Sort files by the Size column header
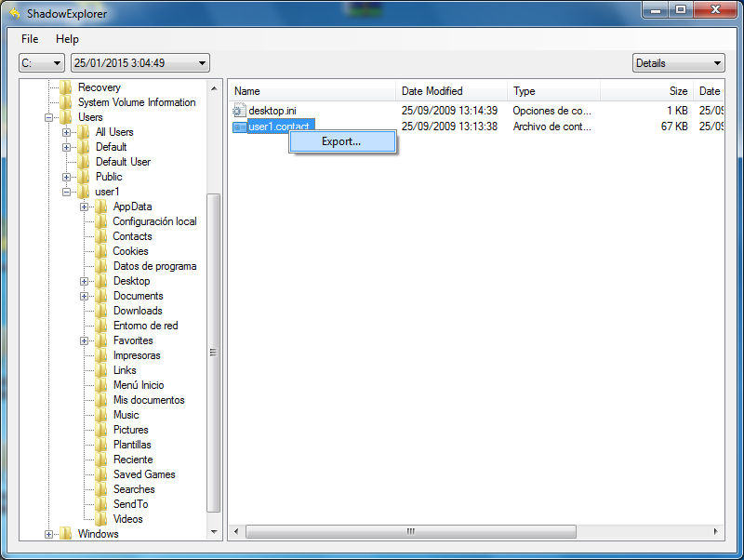 click(x=645, y=90)
